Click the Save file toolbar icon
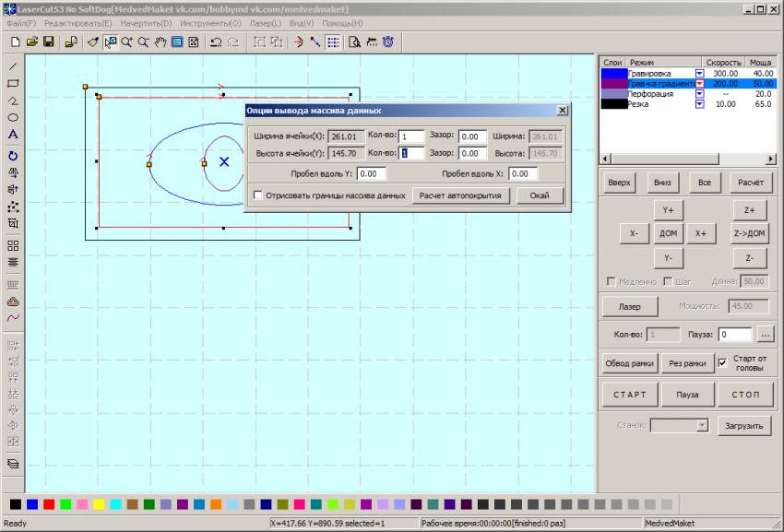The width and height of the screenshot is (784, 532). [x=49, y=41]
